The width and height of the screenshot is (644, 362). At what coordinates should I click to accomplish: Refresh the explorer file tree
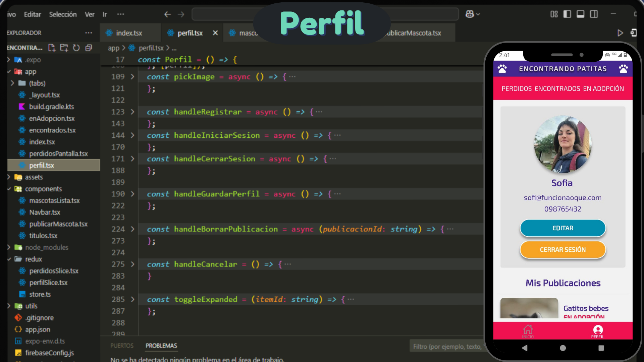click(x=76, y=48)
